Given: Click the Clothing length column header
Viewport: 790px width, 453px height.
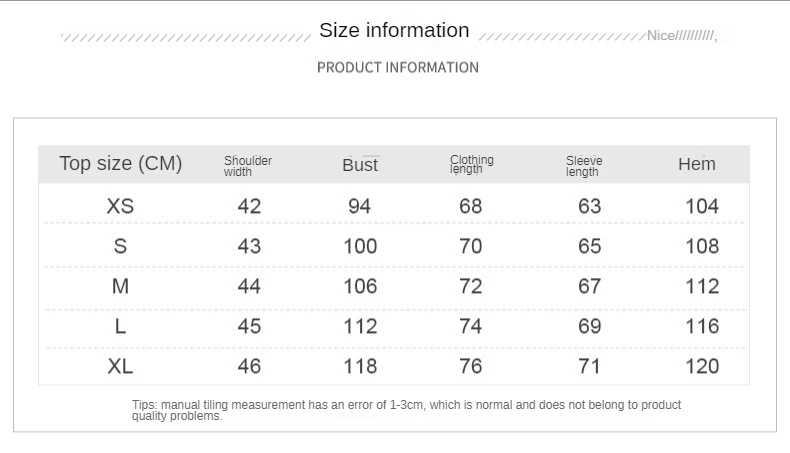Looking at the screenshot, I should pos(471,164).
